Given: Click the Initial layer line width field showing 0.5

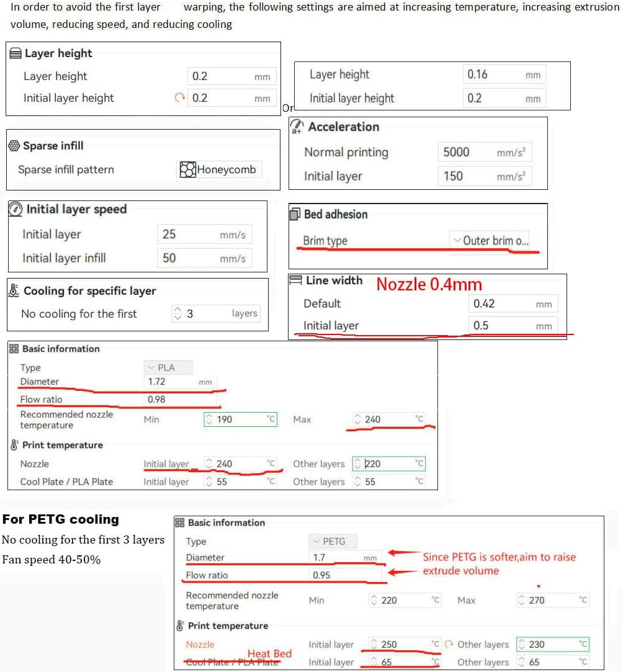Looking at the screenshot, I should point(513,326).
